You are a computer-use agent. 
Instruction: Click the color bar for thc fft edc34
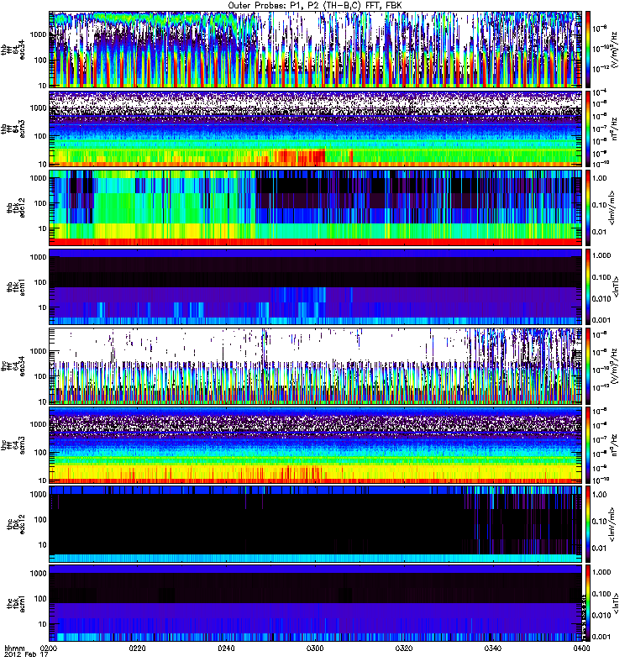[x=590, y=366]
